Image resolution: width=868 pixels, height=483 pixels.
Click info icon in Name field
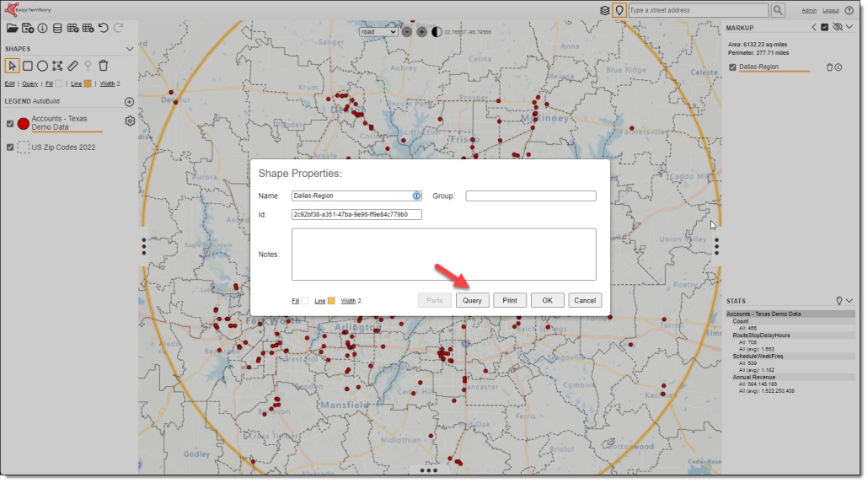pos(416,196)
